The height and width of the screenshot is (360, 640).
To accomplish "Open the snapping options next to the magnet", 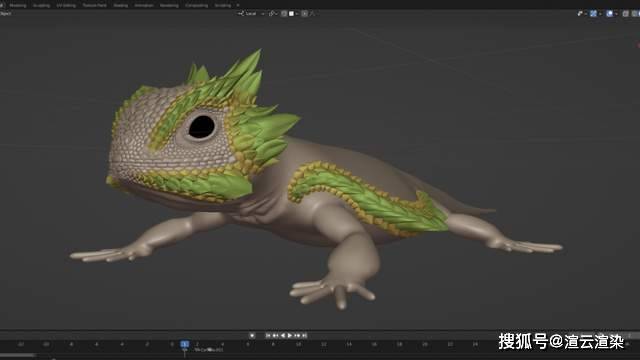I will [x=293, y=13].
